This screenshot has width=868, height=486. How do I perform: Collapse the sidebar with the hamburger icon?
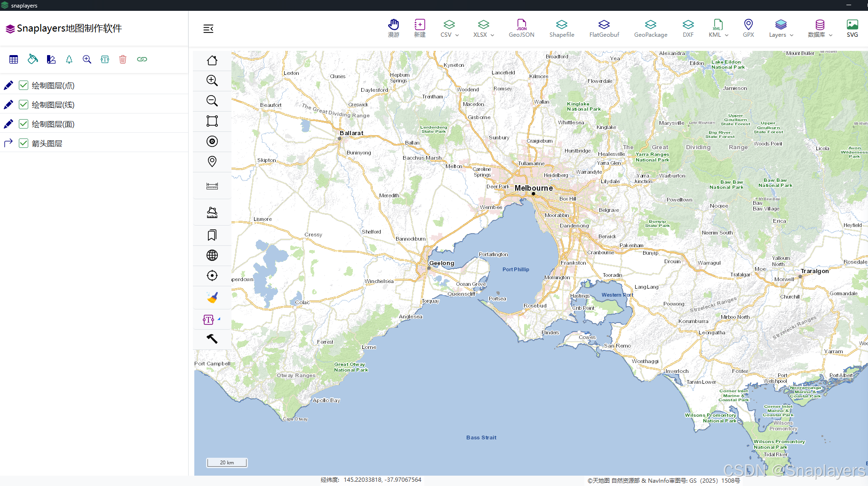tap(208, 29)
